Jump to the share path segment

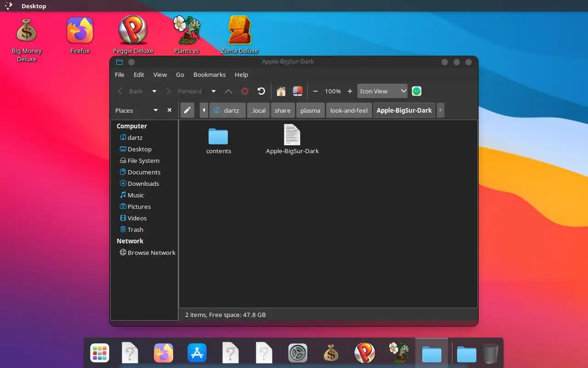click(283, 110)
